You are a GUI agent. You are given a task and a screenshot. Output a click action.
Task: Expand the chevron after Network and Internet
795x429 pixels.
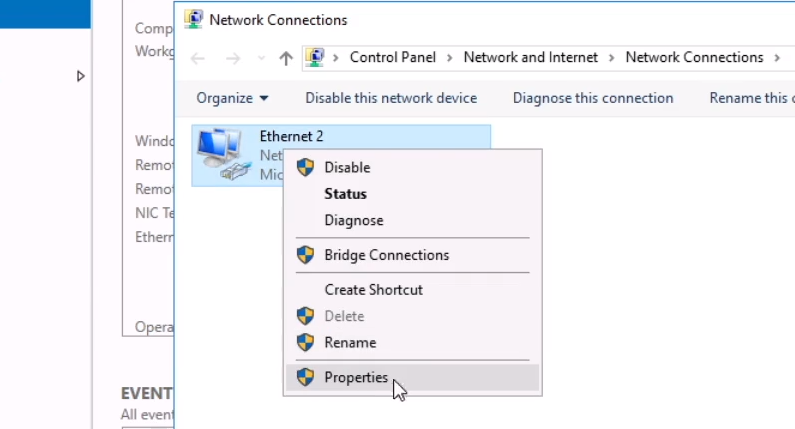point(612,58)
